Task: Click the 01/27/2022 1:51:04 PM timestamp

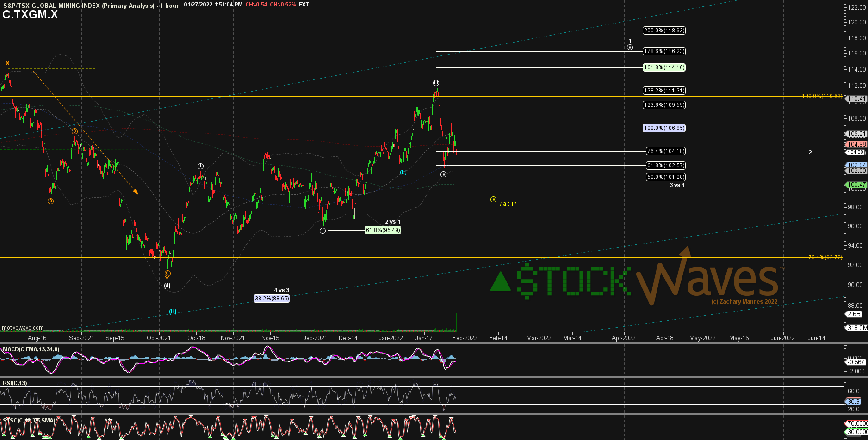Action: 213,5
